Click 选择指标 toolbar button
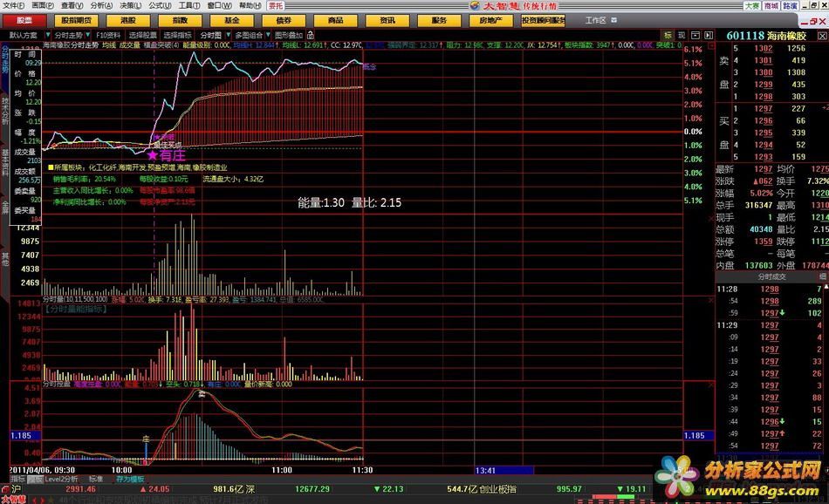Viewport: 829px width, 504px height. coord(177,36)
